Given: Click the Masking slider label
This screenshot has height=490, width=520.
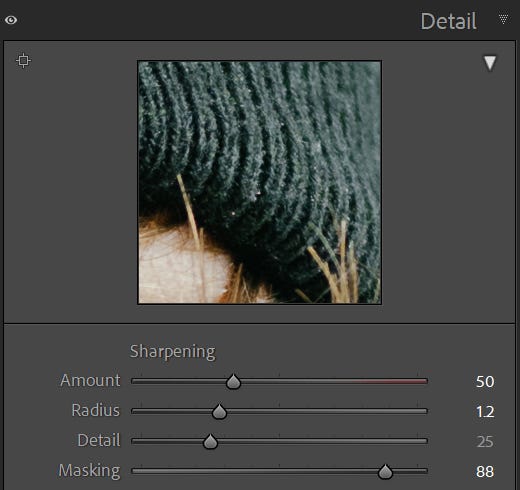Looking at the screenshot, I should tap(89, 471).
